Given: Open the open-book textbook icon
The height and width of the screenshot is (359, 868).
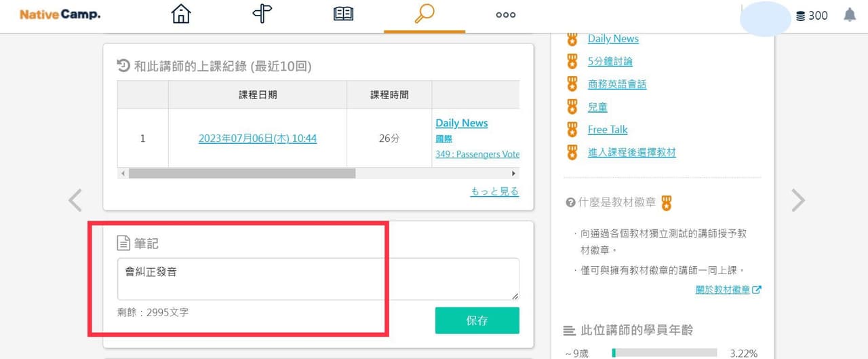Looking at the screenshot, I should 343,14.
